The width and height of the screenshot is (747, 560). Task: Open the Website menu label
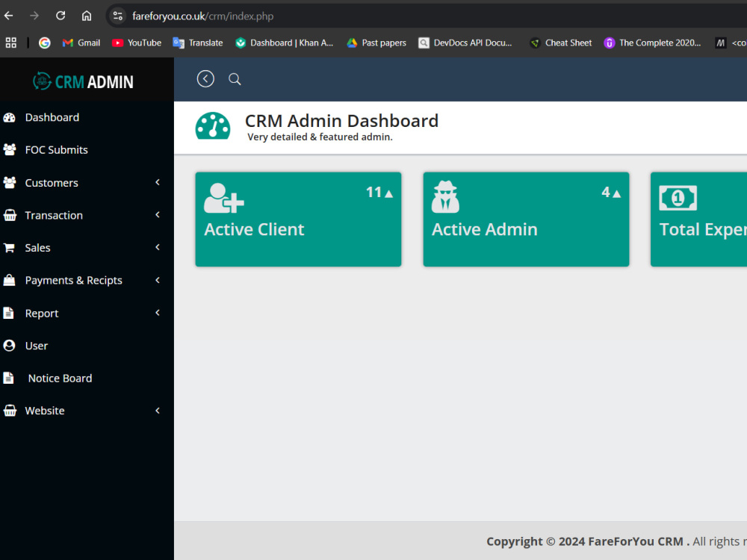point(44,411)
